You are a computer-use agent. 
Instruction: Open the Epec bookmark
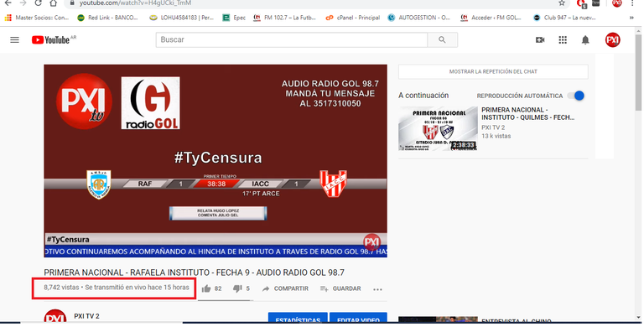click(234, 18)
